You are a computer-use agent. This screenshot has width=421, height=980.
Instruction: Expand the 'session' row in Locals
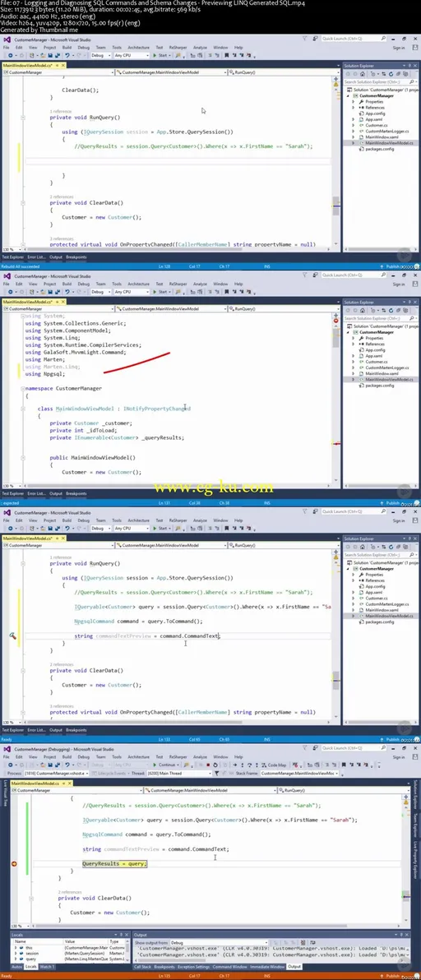tap(16, 953)
